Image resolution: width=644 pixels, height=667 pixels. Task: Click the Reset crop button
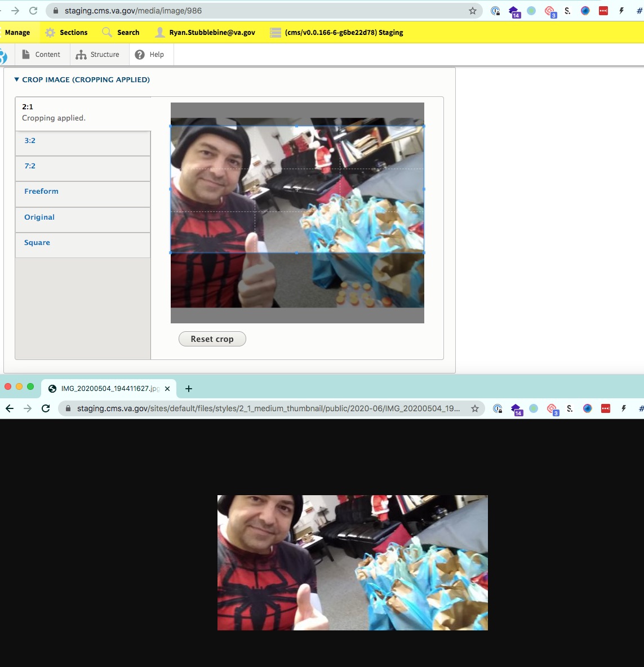tap(212, 339)
